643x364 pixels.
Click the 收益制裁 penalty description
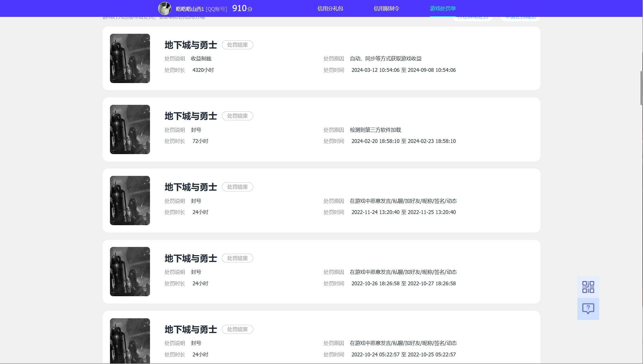tap(201, 59)
